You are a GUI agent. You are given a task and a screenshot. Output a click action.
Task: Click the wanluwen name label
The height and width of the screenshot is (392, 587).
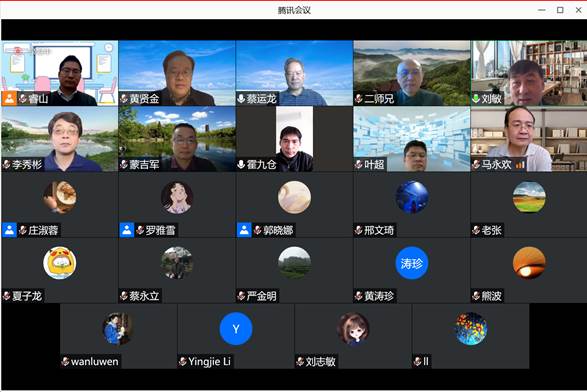click(x=94, y=362)
